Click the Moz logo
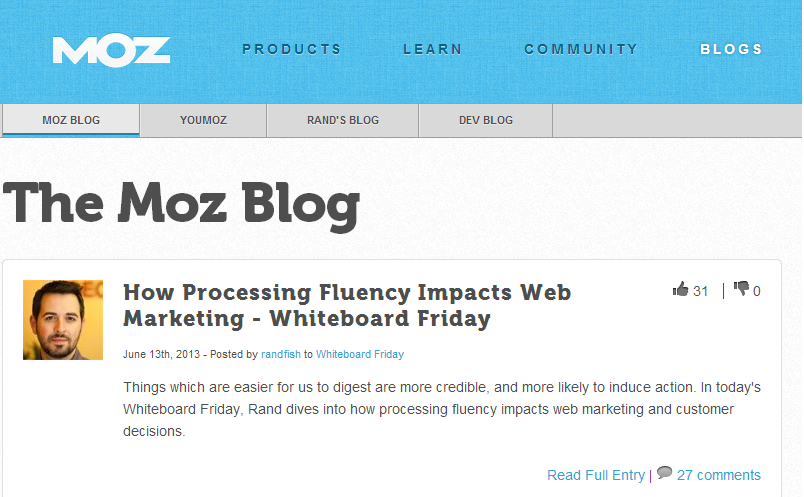Viewport: 804px width, 497px height. pyautogui.click(x=111, y=51)
